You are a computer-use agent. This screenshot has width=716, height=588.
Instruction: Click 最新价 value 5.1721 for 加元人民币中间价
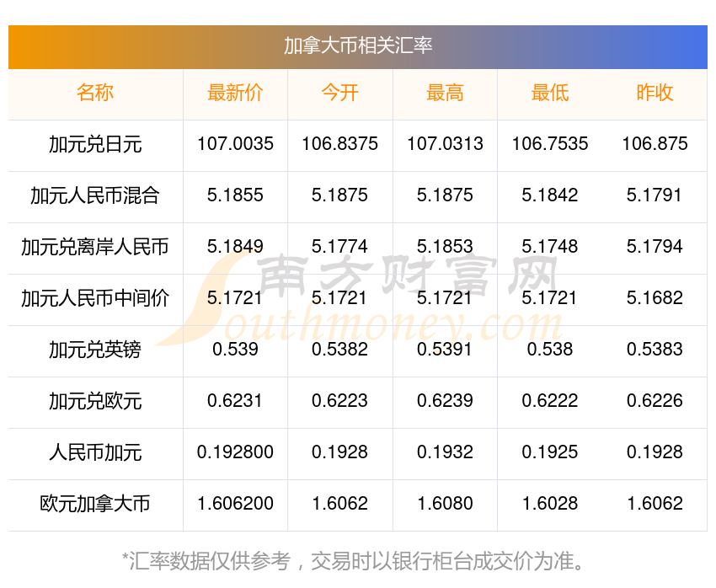[x=235, y=298]
